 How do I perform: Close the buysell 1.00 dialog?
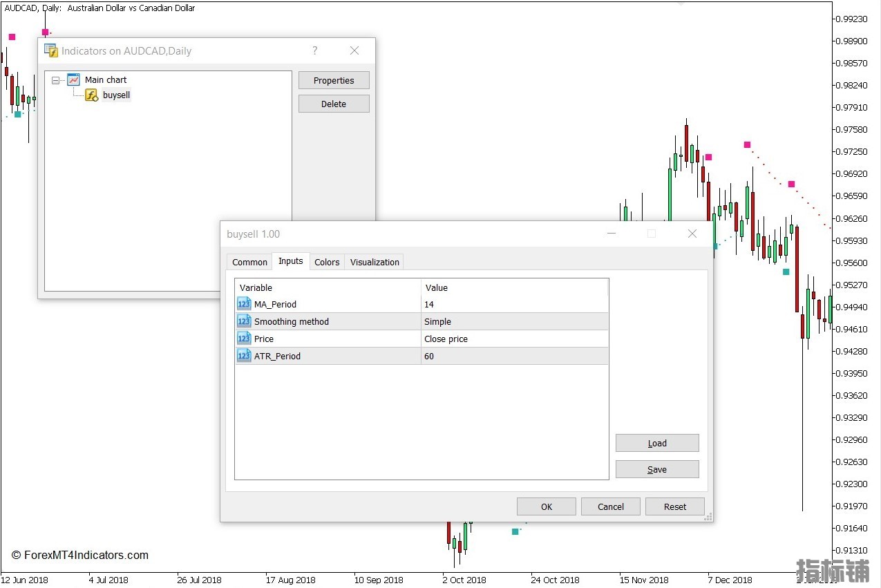coord(692,234)
